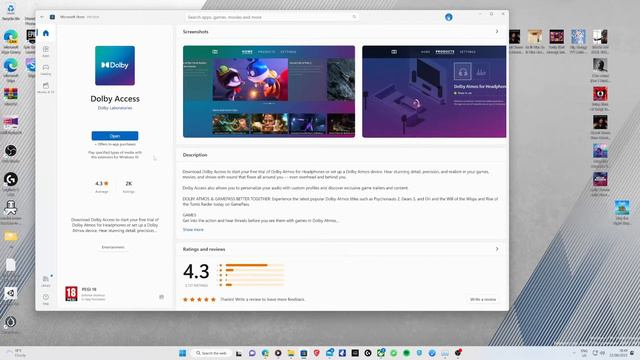Viewport: 640px width, 360px height.
Task: Click Show more under Description
Action: point(193,230)
